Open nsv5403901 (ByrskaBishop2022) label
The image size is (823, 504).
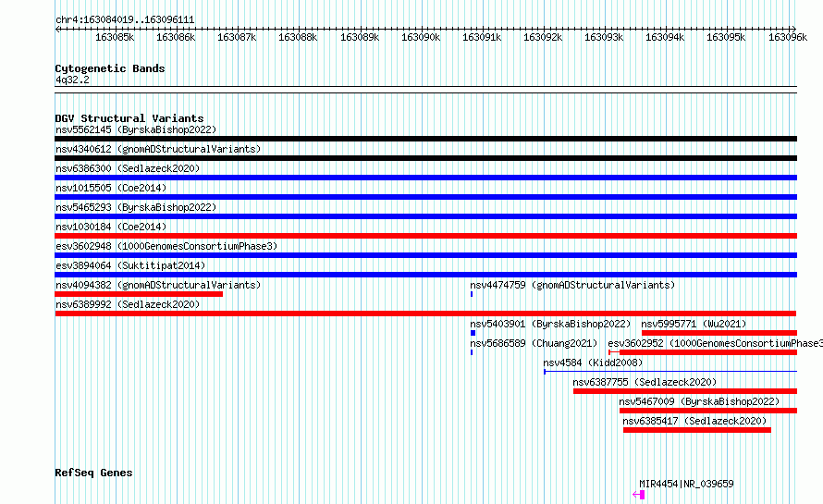tap(550, 324)
